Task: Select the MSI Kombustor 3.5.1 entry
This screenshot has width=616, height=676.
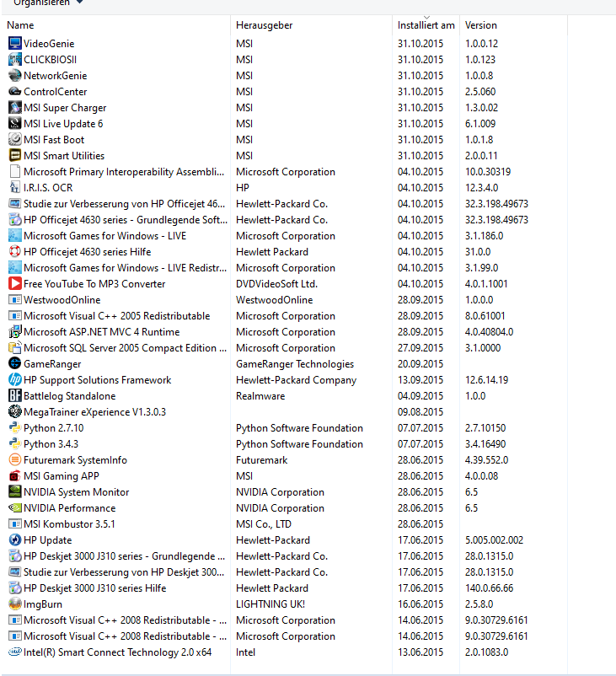Action: (x=69, y=523)
